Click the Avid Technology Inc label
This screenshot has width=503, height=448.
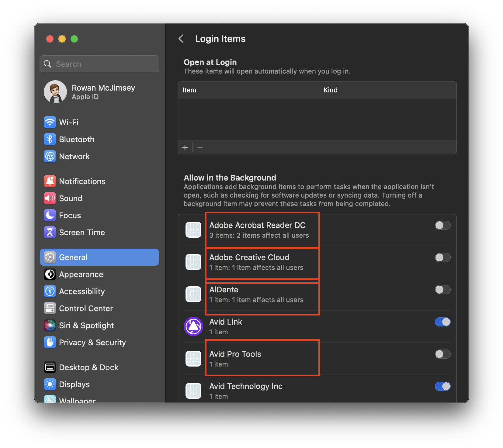click(x=246, y=386)
